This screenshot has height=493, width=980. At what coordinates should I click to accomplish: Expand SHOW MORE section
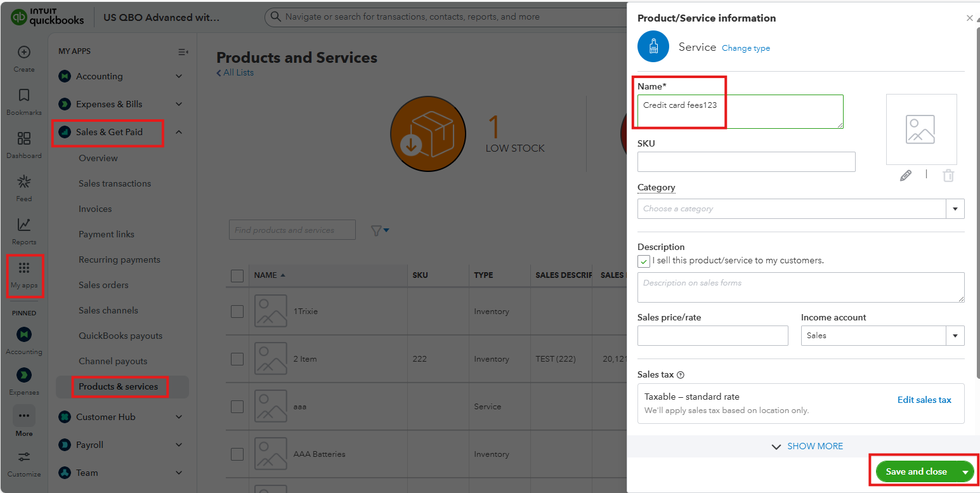tap(807, 446)
